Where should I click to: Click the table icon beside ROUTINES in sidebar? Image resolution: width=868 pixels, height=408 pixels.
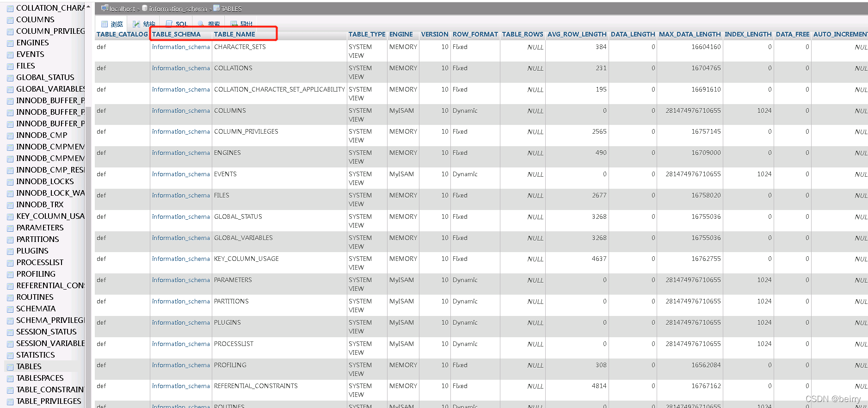click(x=10, y=297)
